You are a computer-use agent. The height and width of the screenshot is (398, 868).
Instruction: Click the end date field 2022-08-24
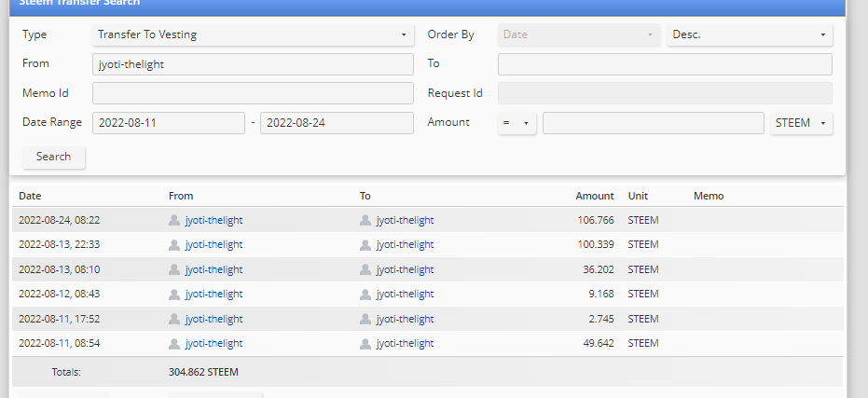point(338,123)
